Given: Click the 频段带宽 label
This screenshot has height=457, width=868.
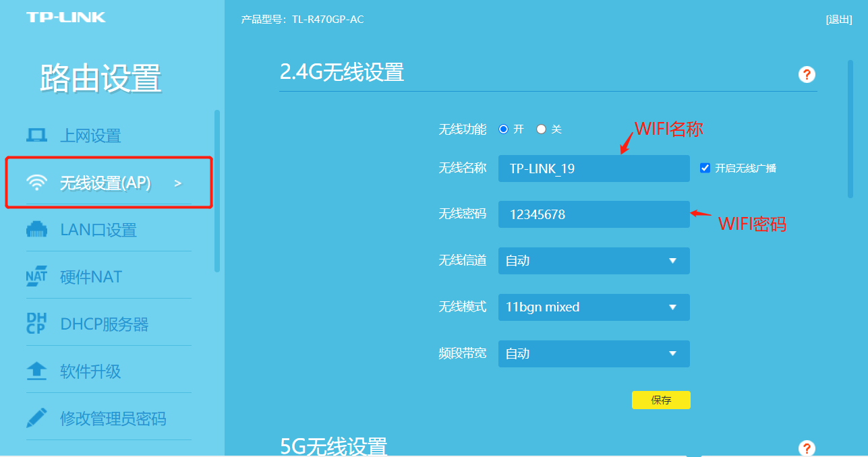Looking at the screenshot, I should (x=463, y=353).
